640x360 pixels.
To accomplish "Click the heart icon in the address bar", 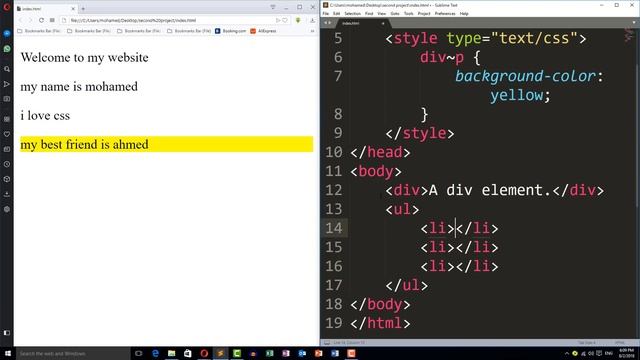I will pos(285,20).
